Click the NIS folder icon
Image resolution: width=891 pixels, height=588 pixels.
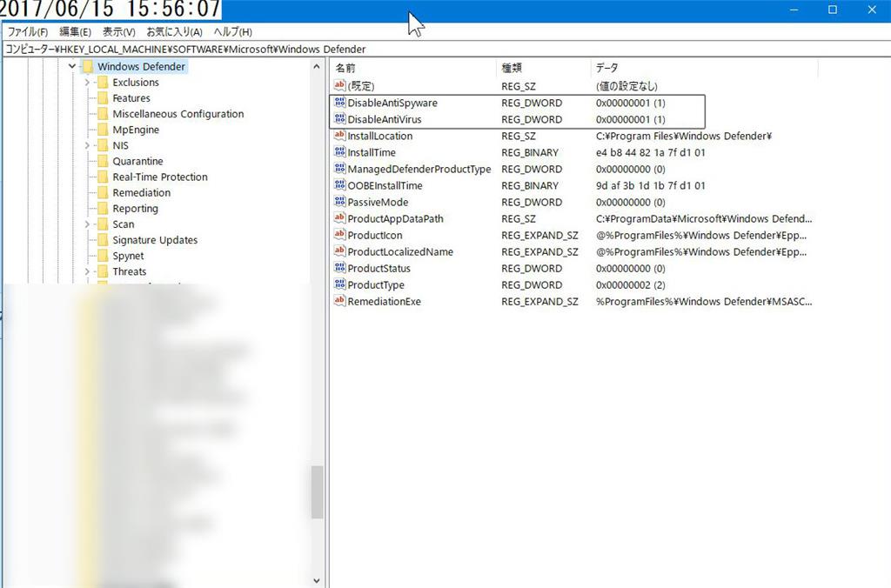pos(103,145)
